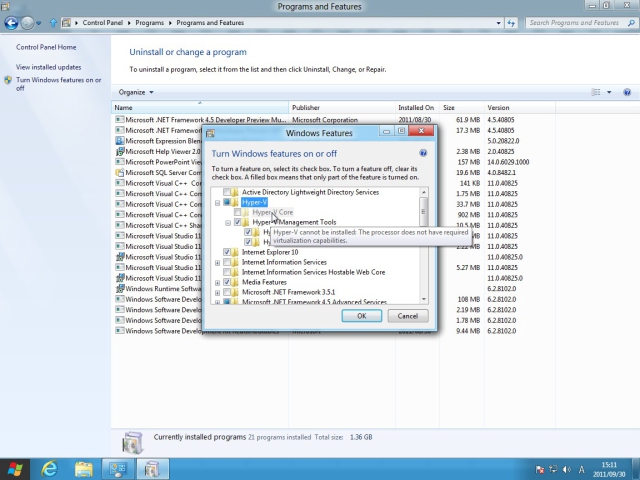This screenshot has height=480, width=640.
Task: Click shield icon beside Turn Windows features
Action: pyautogui.click(x=8, y=80)
